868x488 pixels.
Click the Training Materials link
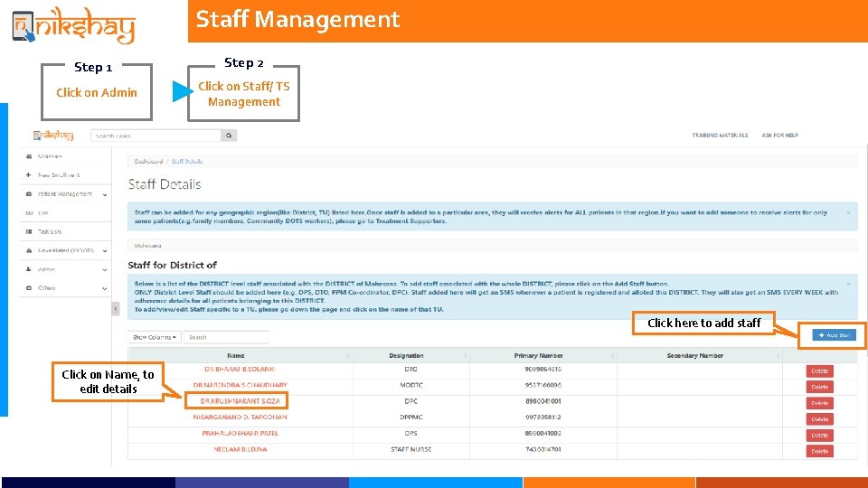tap(720, 135)
